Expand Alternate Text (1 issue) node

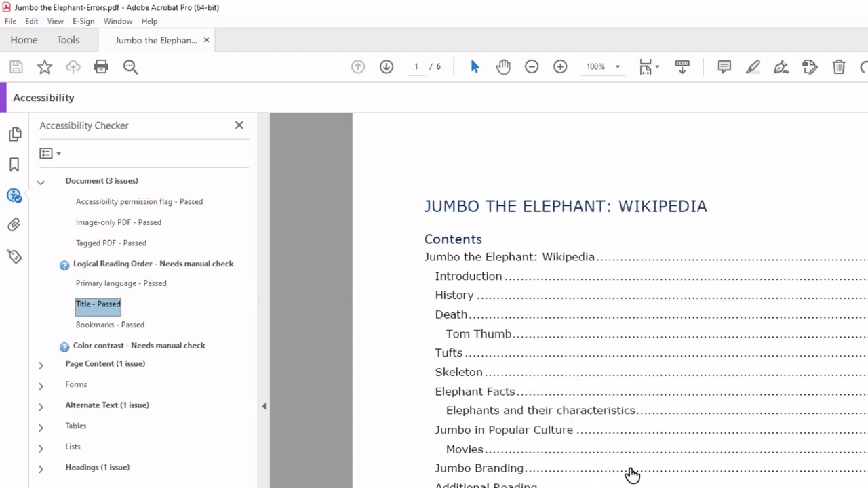tap(41, 407)
